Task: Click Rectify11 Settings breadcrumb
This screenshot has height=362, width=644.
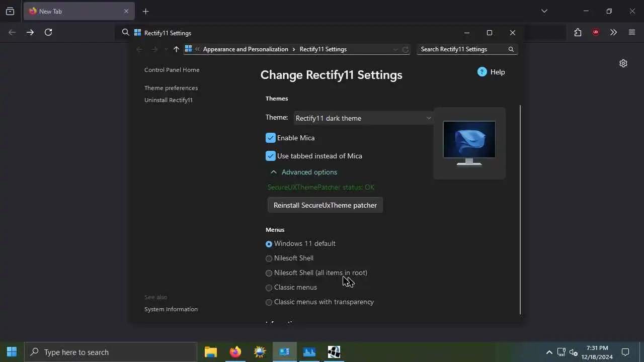Action: click(x=323, y=49)
